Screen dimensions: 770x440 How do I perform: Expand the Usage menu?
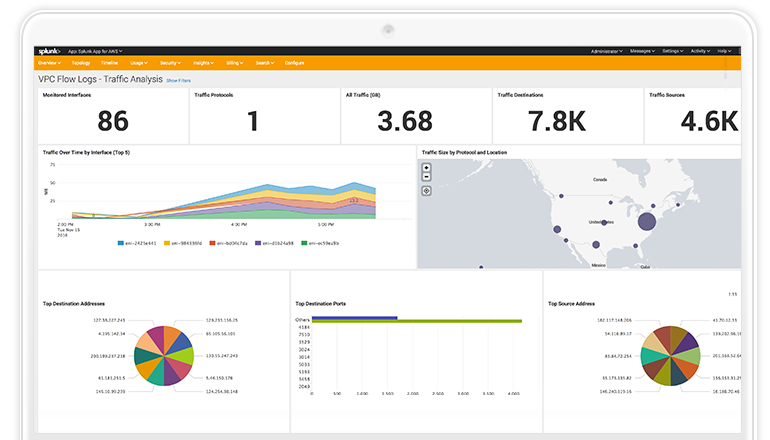coord(139,63)
